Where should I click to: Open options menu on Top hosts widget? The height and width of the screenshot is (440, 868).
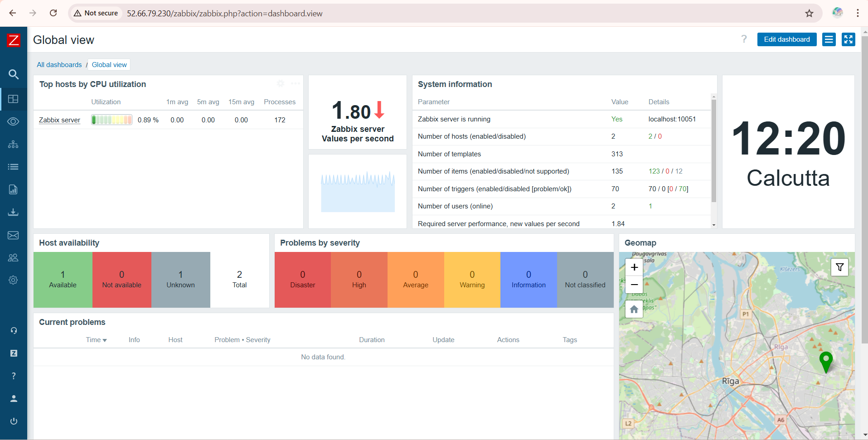point(295,83)
